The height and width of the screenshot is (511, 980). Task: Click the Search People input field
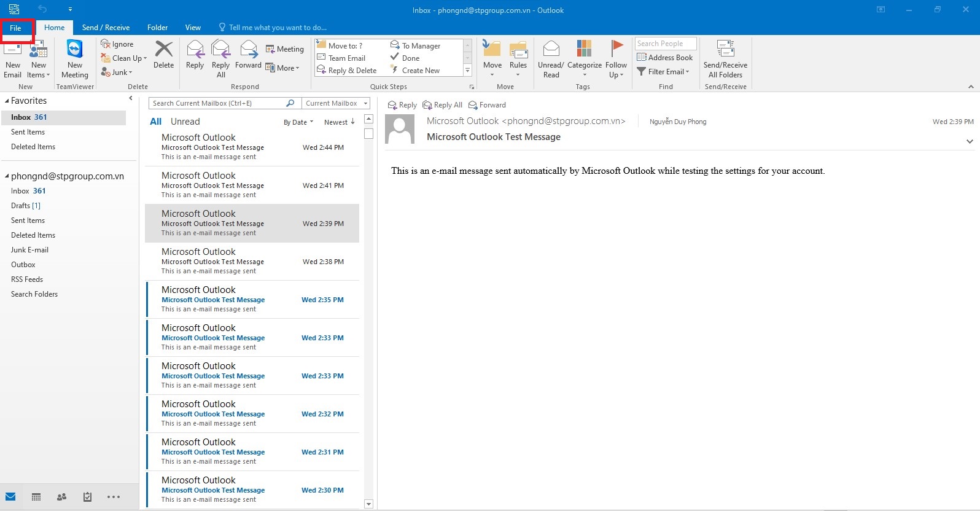click(x=665, y=44)
